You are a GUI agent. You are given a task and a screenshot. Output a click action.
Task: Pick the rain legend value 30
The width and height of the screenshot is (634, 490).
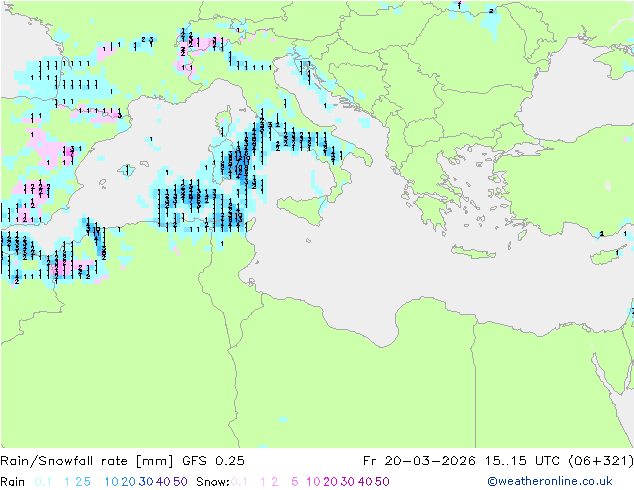146,482
